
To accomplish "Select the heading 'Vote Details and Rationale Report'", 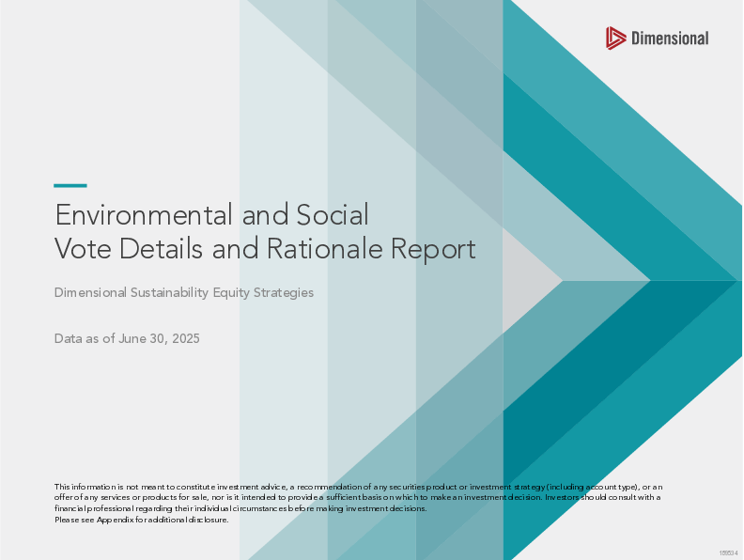I will point(265,249).
